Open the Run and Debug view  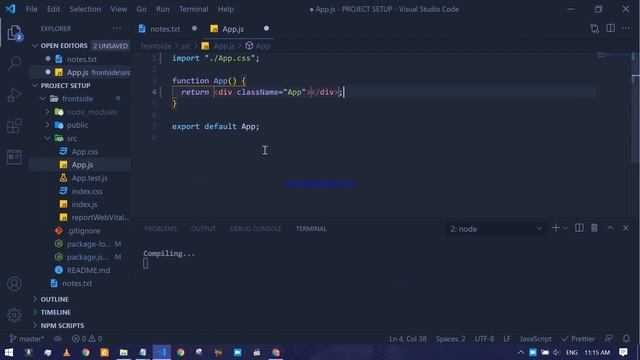coord(14,95)
